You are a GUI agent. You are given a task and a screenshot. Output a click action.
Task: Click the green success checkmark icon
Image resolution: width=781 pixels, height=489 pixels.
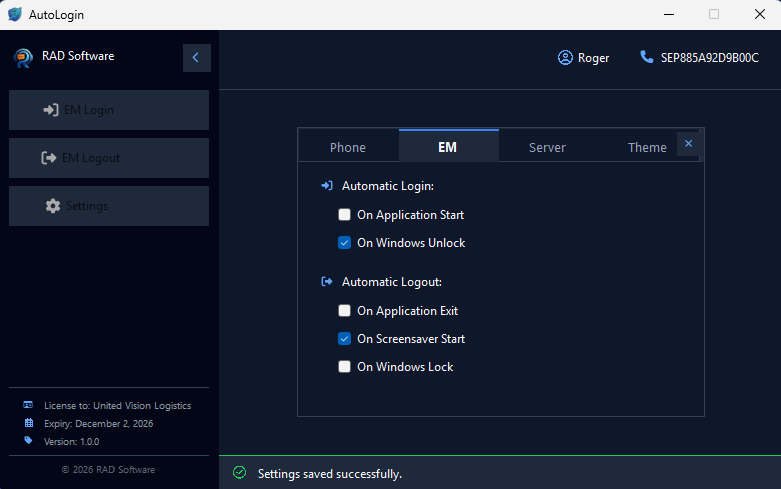tap(240, 473)
